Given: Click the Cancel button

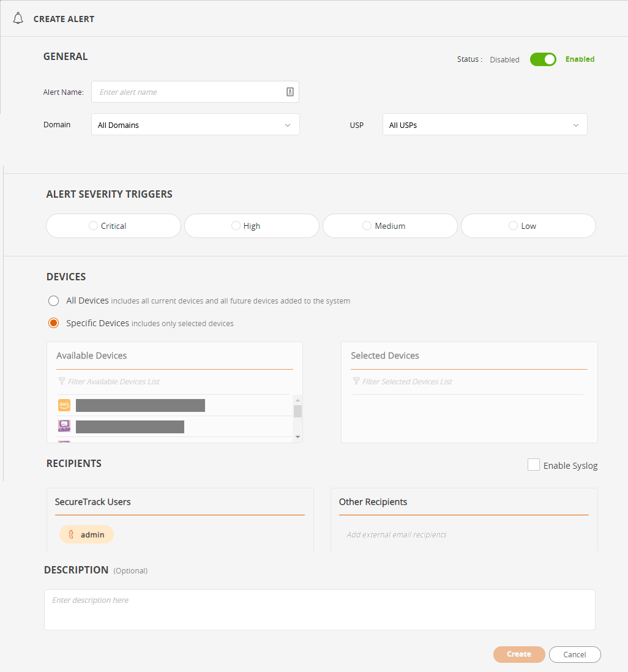Looking at the screenshot, I should (x=574, y=654).
